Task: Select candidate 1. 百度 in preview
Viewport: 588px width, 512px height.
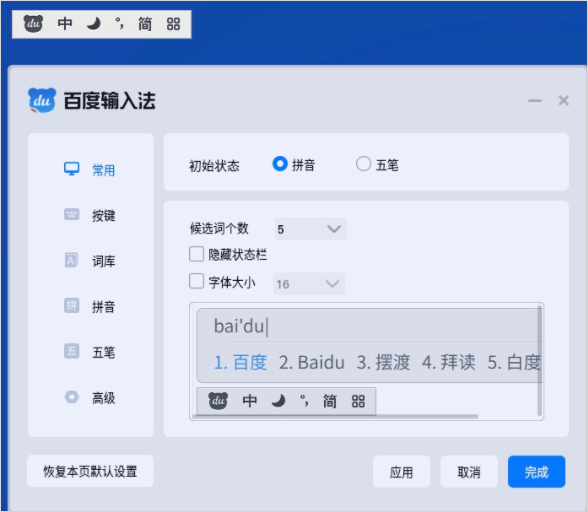Action: click(x=240, y=362)
